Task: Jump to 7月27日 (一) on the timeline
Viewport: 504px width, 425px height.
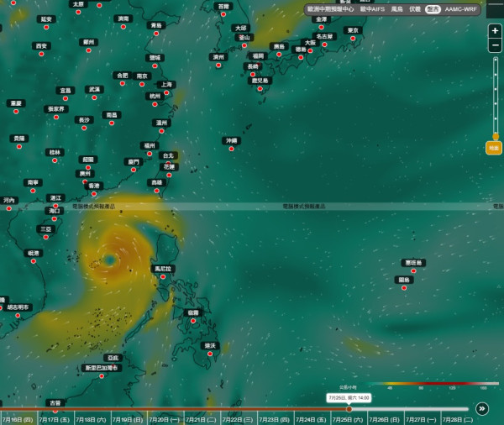Action: point(421,419)
